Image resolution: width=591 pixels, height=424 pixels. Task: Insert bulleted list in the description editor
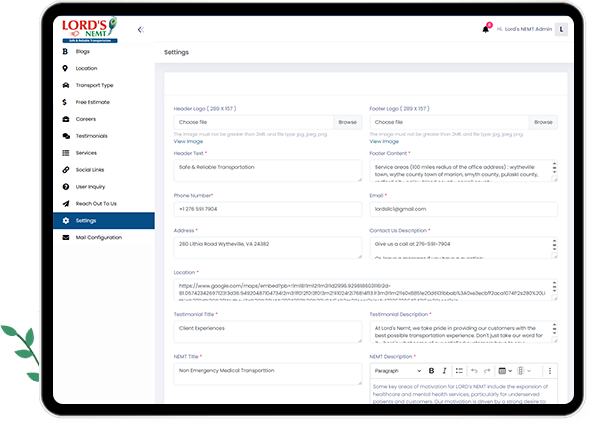click(x=459, y=371)
